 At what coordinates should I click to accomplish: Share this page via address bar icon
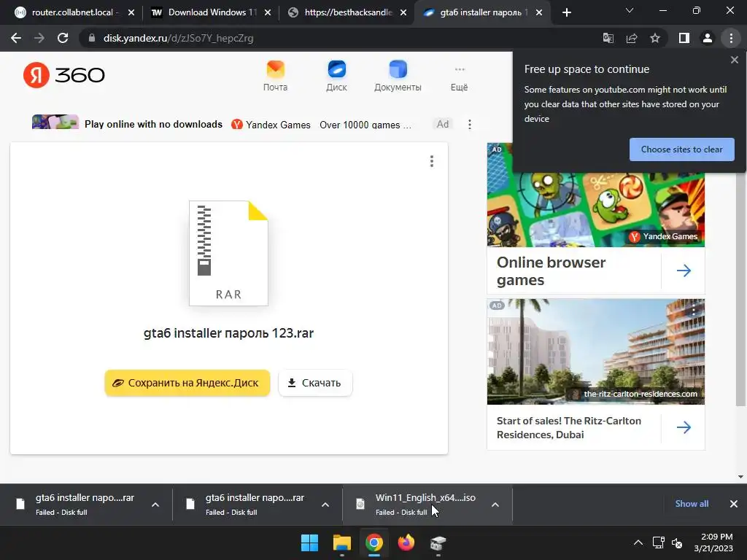point(632,38)
